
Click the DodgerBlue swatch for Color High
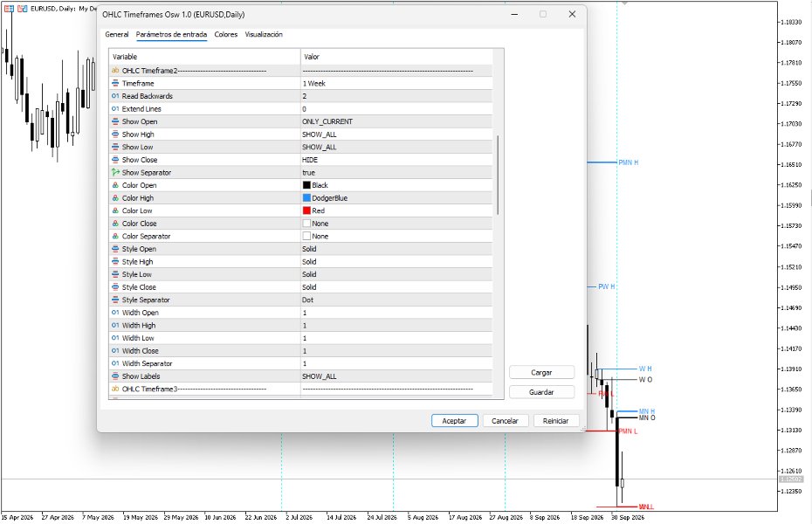[306, 197]
